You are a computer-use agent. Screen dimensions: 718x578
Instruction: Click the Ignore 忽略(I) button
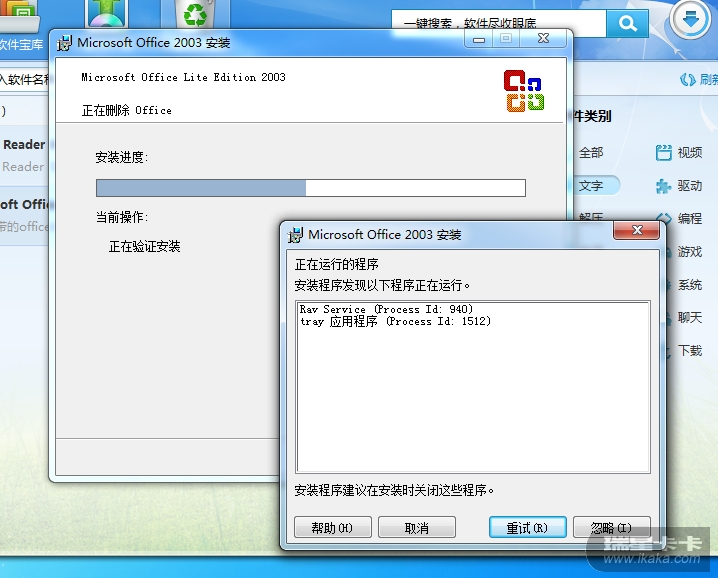pos(611,528)
